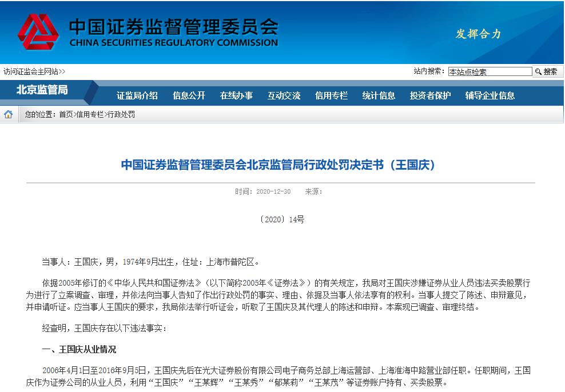The height and width of the screenshot is (392, 565).
Task: Click the English CHINA SECURITIES REGULATORY COMMISSION text
Action: pyautogui.click(x=174, y=43)
